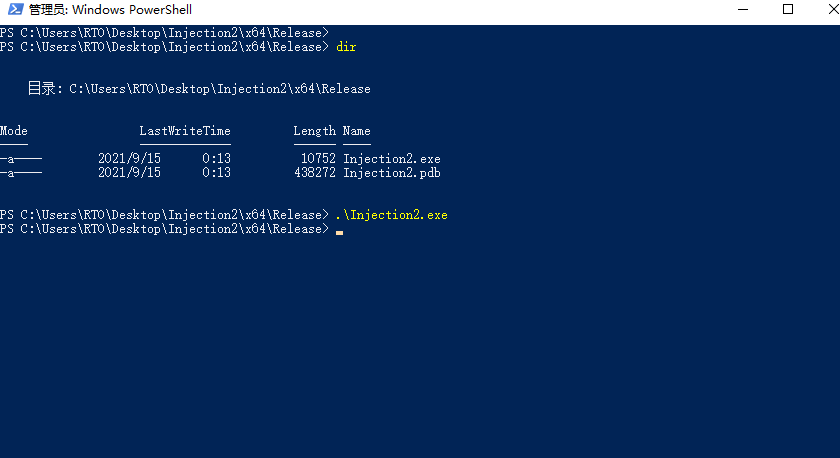Viewport: 840px width, 458px height.
Task: Click the -a---- mode of Injection2.pdb
Action: pos(21,173)
